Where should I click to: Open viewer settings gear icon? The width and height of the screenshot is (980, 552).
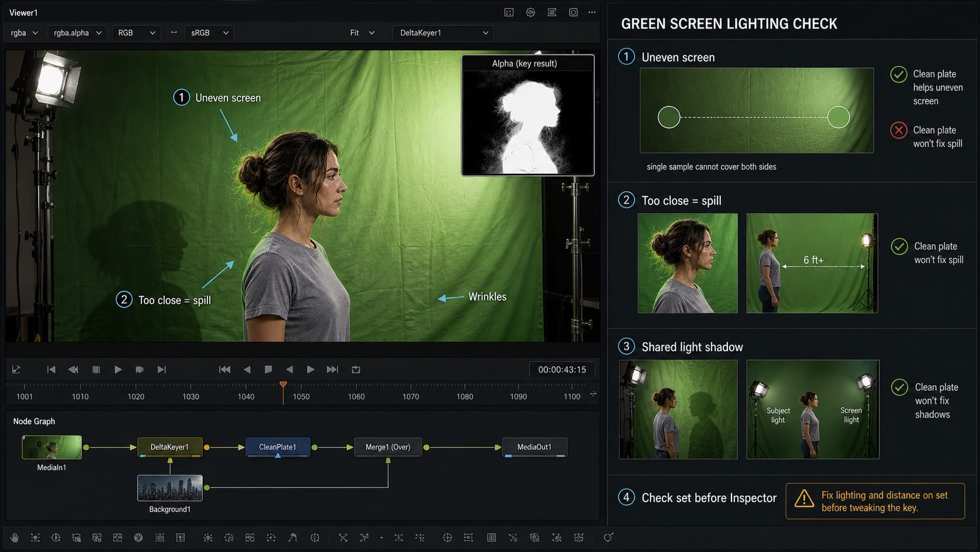tap(530, 12)
